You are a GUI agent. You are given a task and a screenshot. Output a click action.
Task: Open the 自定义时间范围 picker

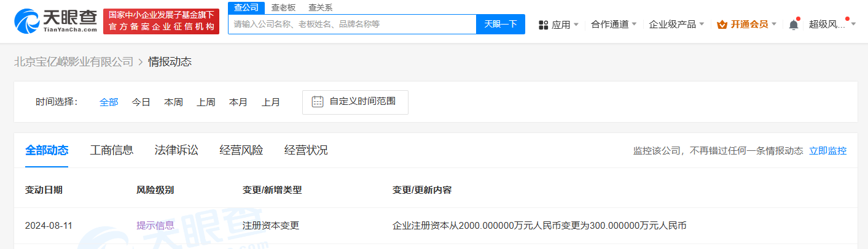(355, 102)
